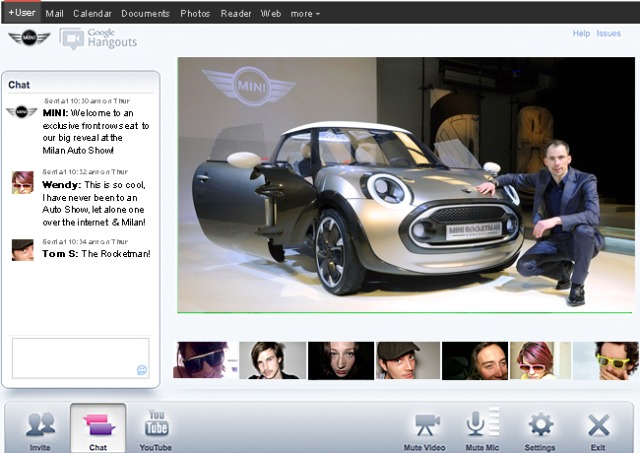Open the Settings gear
The height and width of the screenshot is (453, 640).
pos(540,428)
